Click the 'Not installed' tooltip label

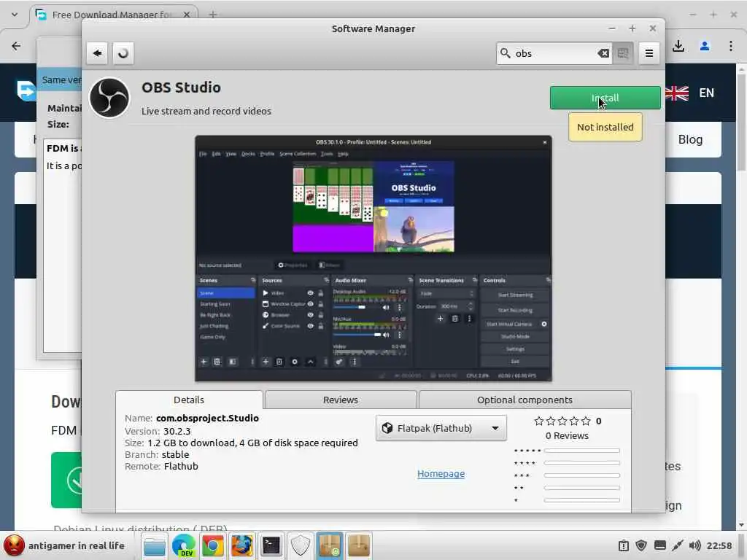click(605, 127)
